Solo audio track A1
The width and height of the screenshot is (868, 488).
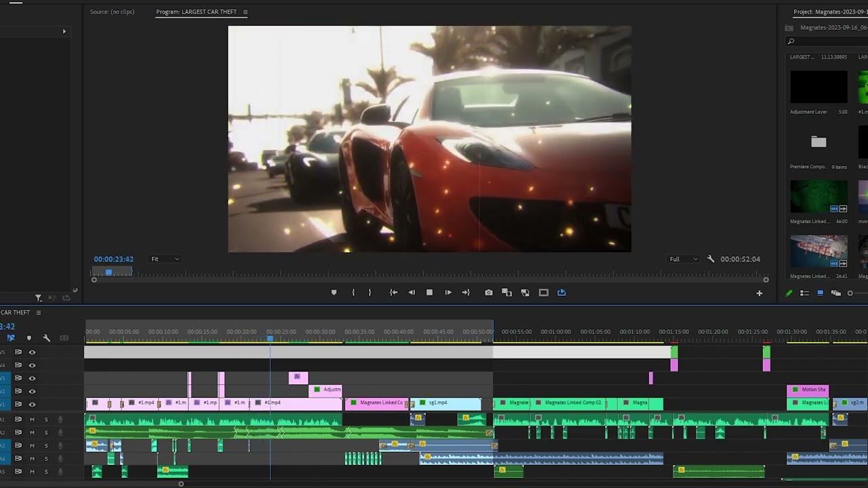tap(46, 420)
